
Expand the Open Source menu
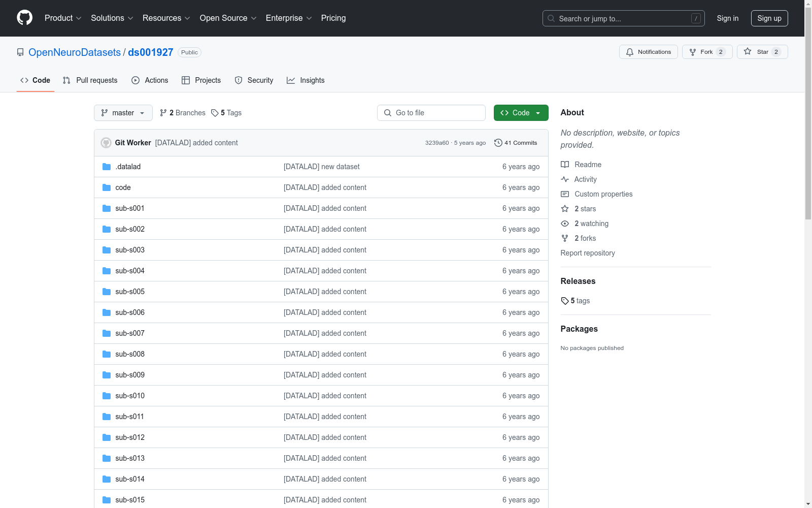[x=228, y=18]
